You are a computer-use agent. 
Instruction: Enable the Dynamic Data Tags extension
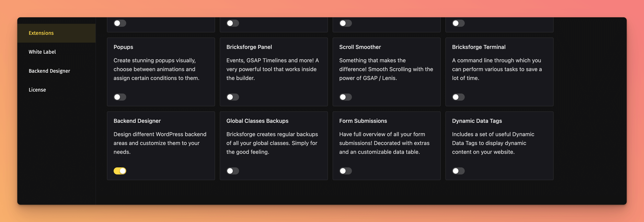(458, 171)
